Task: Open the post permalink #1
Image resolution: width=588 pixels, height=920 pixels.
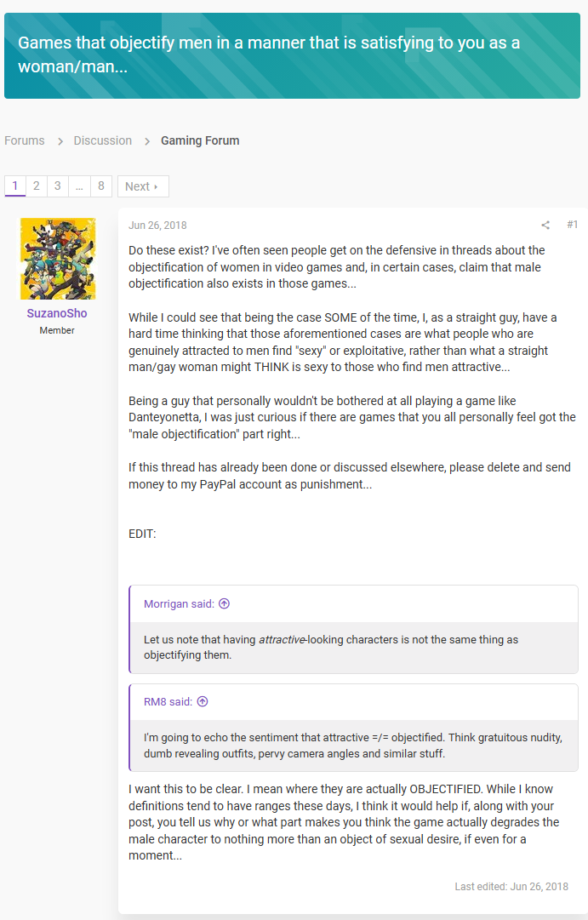Action: click(x=572, y=224)
